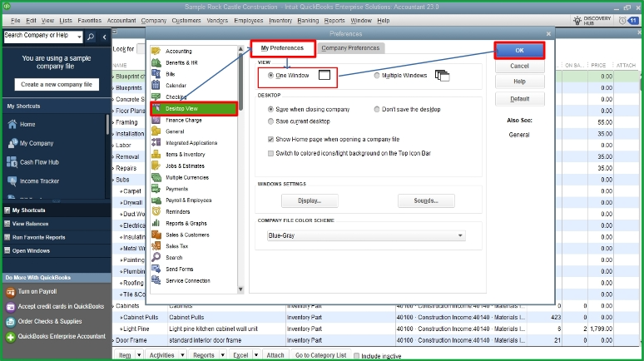644x361 pixels.
Task: Open the Excel dropdown arrow
Action: 256,355
